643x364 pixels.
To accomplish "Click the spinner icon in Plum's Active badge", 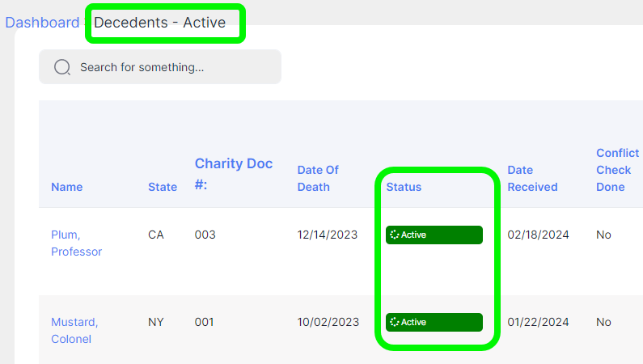I will (395, 235).
